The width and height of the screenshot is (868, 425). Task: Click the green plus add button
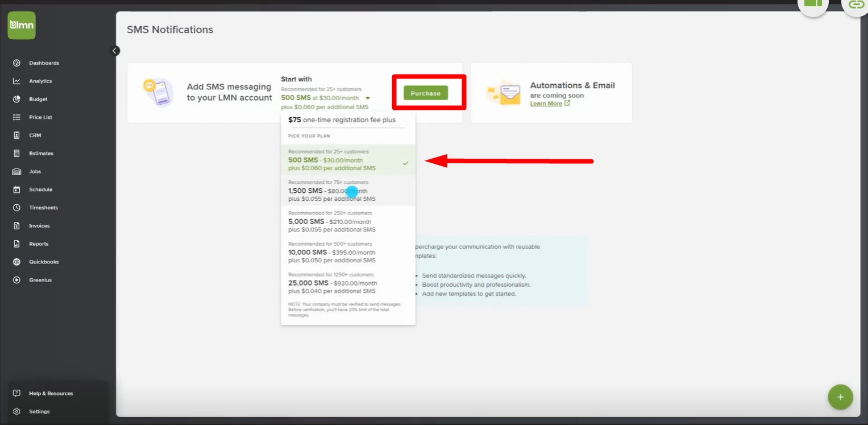(840, 397)
